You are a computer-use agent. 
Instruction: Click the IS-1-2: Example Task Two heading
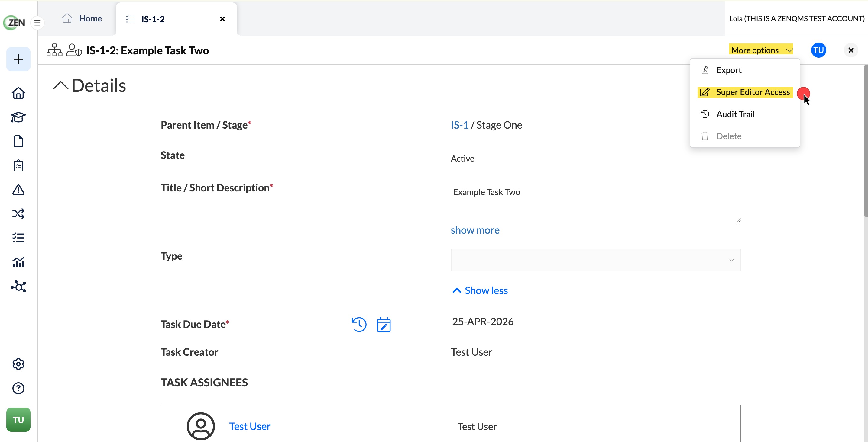147,50
